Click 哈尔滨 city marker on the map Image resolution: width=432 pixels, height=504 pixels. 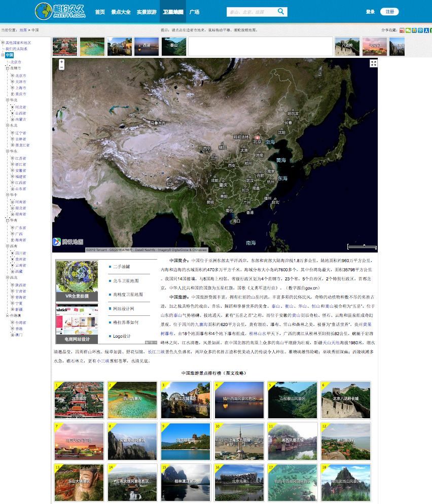tap(293, 113)
